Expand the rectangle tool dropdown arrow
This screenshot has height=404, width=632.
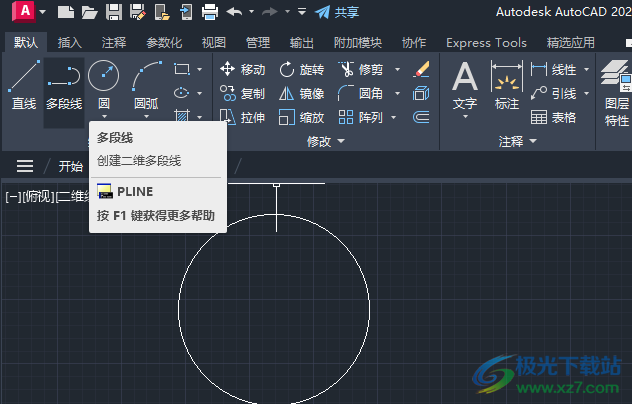[x=200, y=69]
